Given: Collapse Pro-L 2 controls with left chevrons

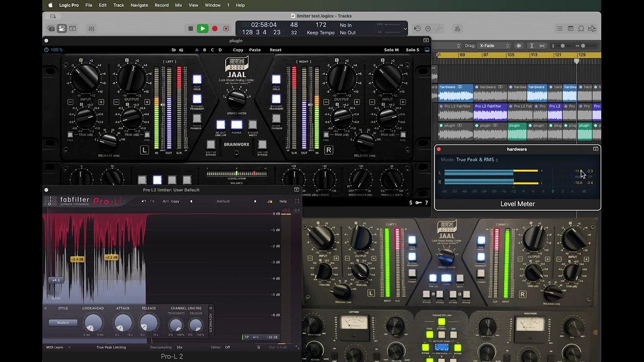Looking at the screenshot, I should [x=45, y=308].
